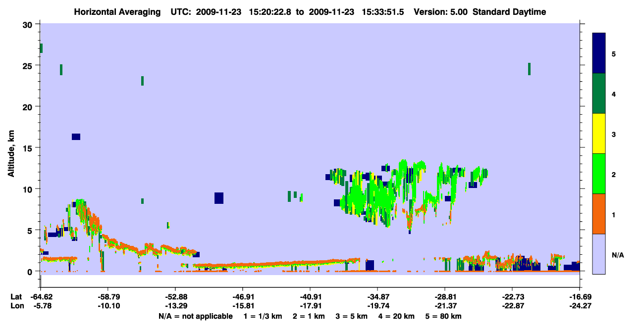Click the longitude value -22.87

click(x=512, y=306)
